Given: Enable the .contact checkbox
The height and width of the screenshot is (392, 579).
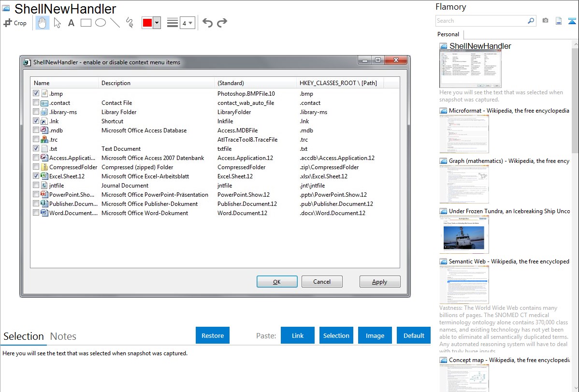Looking at the screenshot, I should pos(36,102).
